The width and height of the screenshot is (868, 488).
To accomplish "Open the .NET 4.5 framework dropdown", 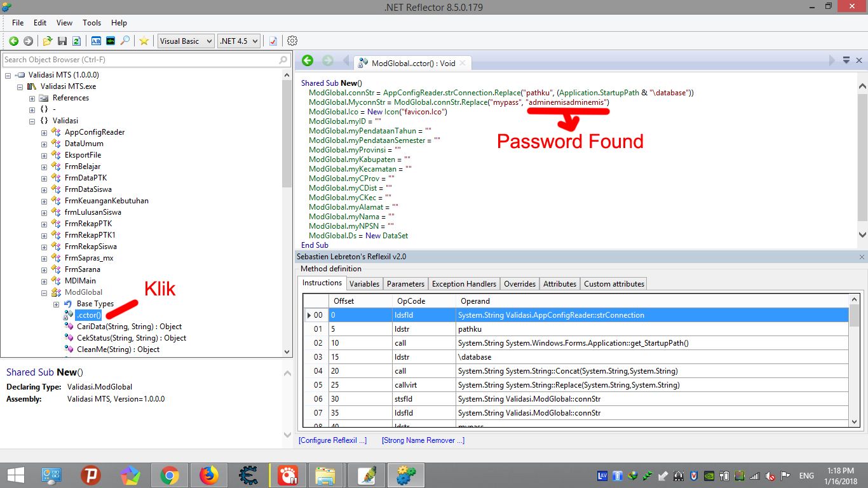I will pos(239,41).
